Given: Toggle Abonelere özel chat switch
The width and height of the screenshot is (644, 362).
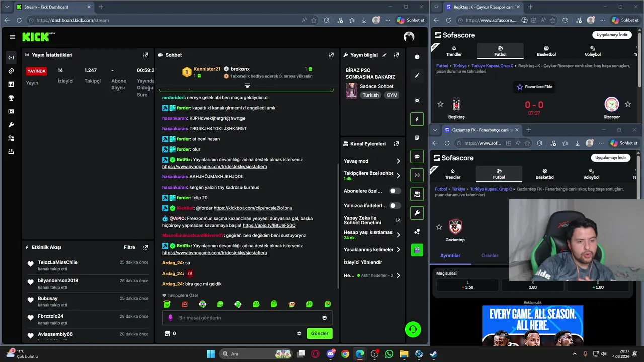Looking at the screenshot, I should pos(395,191).
